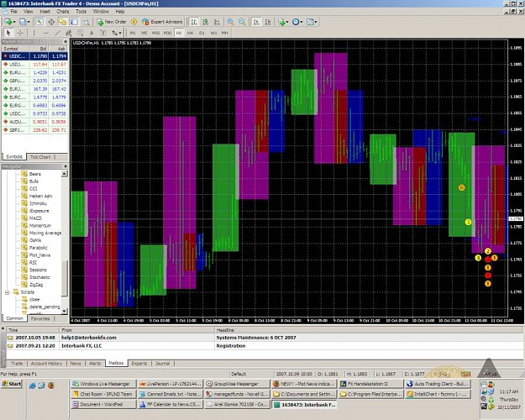Open the Charts menu
525x420 pixels.
coord(63,12)
